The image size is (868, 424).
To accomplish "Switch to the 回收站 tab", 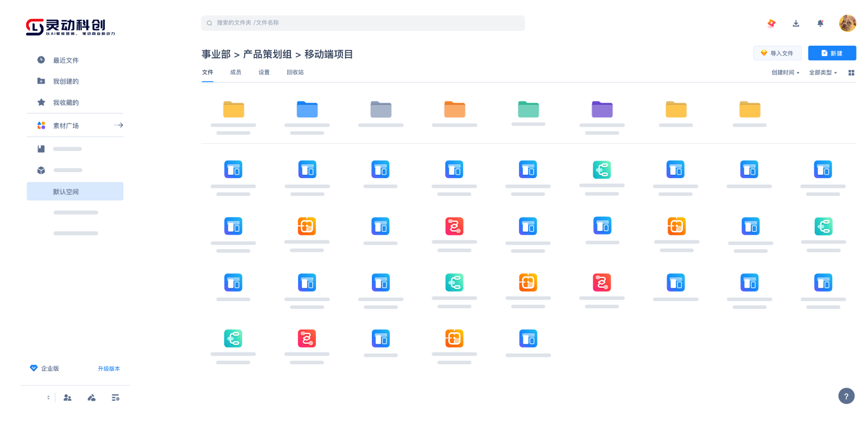I will (x=295, y=72).
